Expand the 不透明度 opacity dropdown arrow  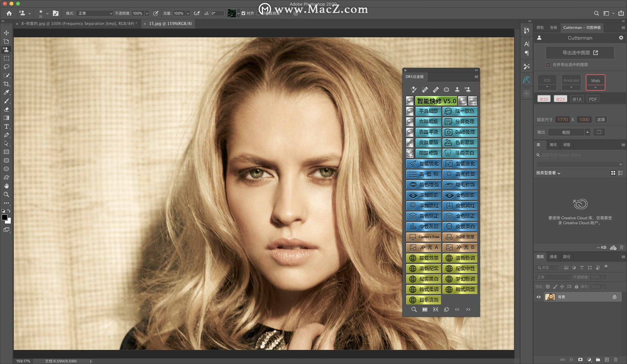pos(147,13)
